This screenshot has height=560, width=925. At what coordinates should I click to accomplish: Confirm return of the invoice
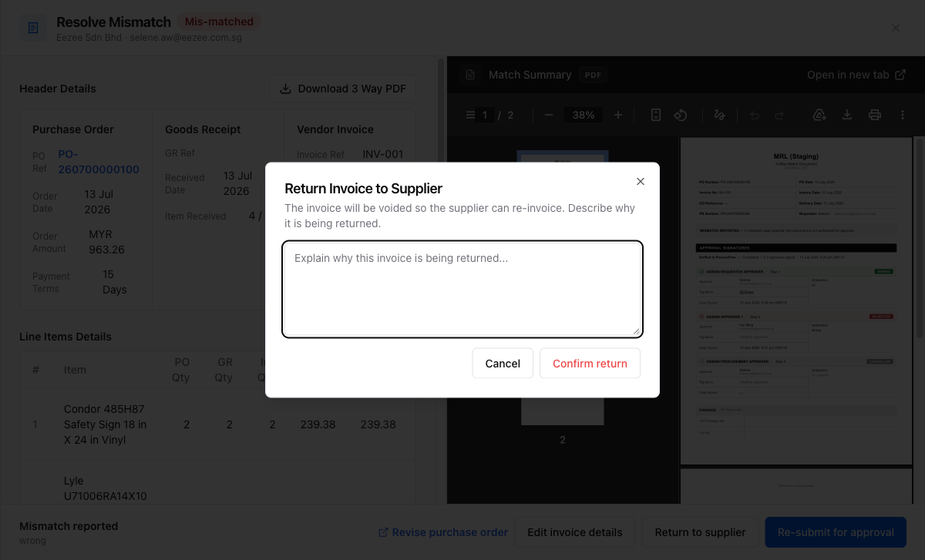590,364
